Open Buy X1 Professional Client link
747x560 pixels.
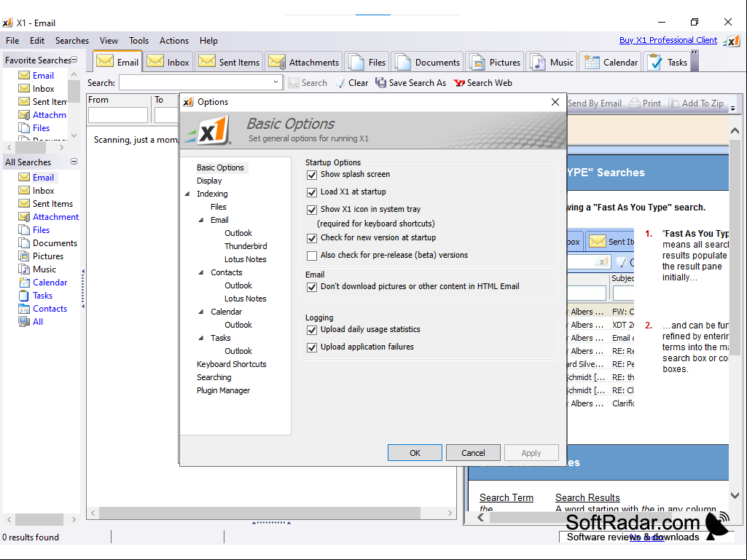click(668, 40)
